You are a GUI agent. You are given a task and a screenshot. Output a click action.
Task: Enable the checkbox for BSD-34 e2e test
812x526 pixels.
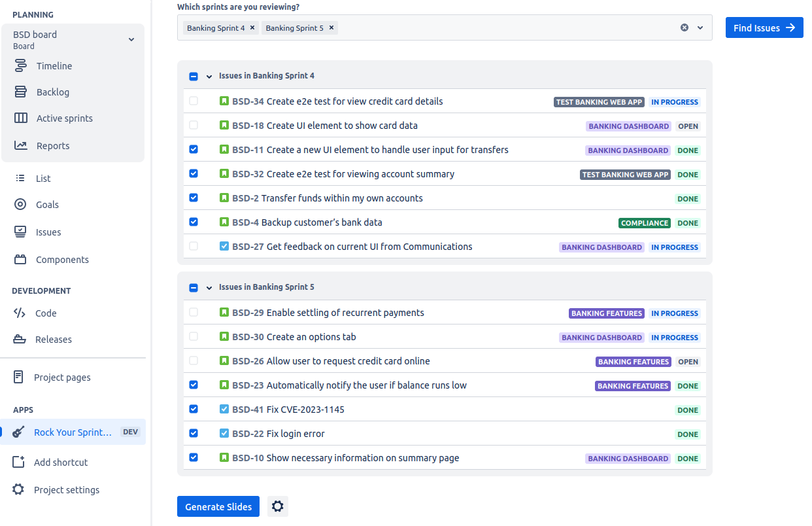tap(194, 101)
